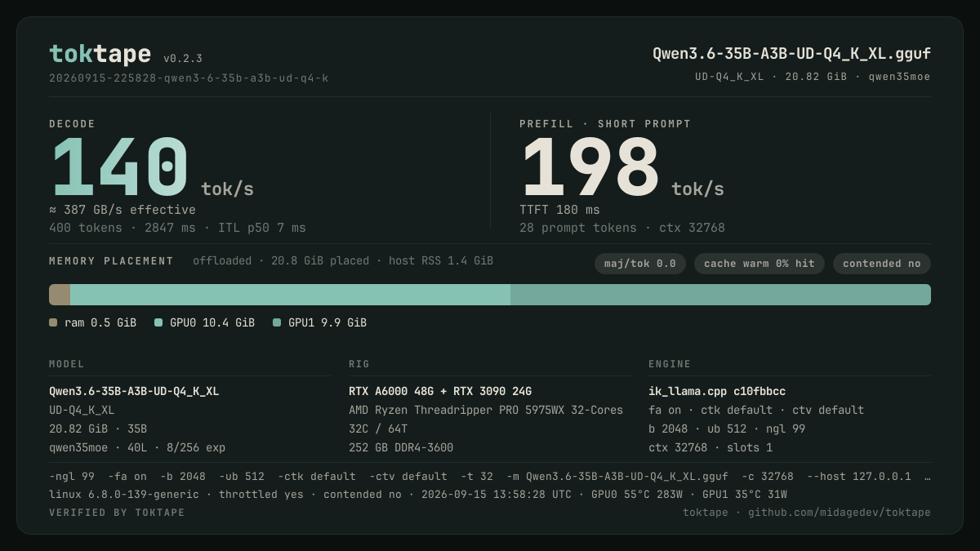The height and width of the screenshot is (551, 980).
Task: Click 'b 2048 · ub 512 · ngl 99' line
Action: pos(727,429)
